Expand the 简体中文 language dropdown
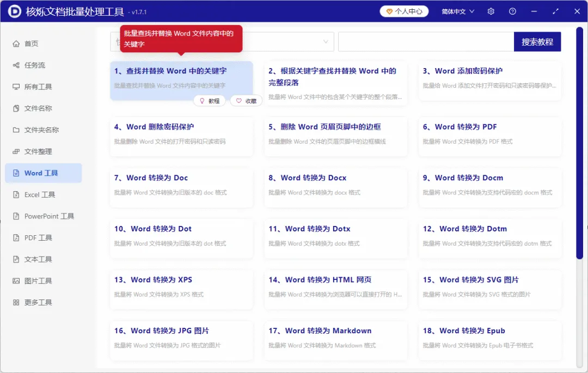 458,11
